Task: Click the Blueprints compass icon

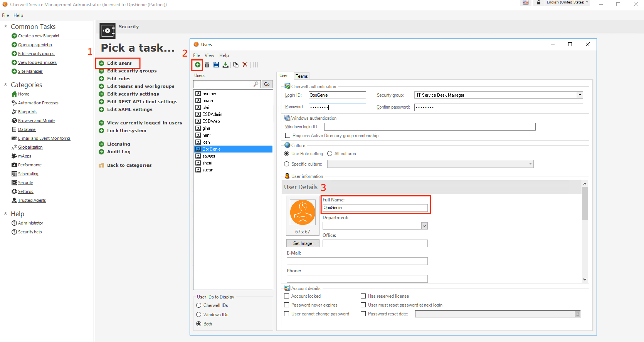Action: tap(14, 112)
